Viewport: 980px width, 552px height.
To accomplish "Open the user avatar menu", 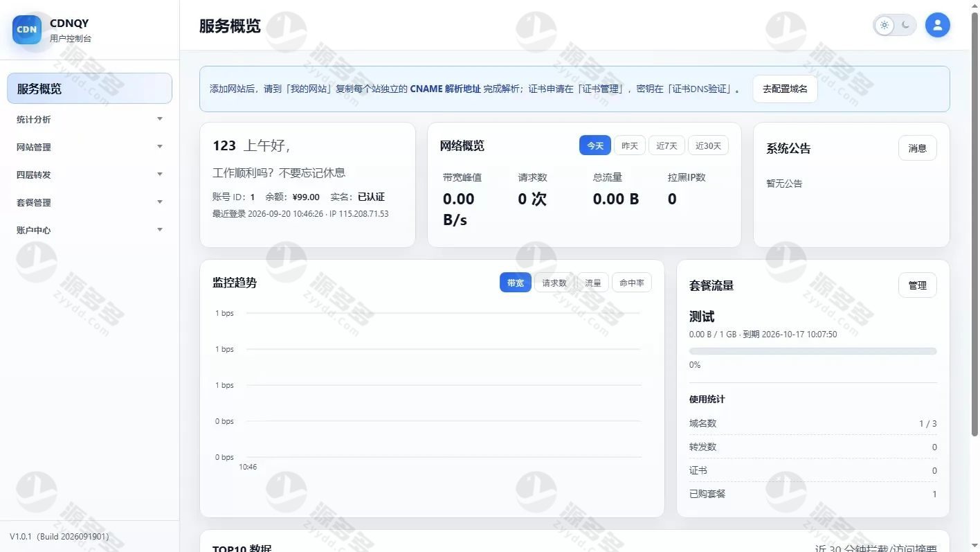I will tap(938, 25).
